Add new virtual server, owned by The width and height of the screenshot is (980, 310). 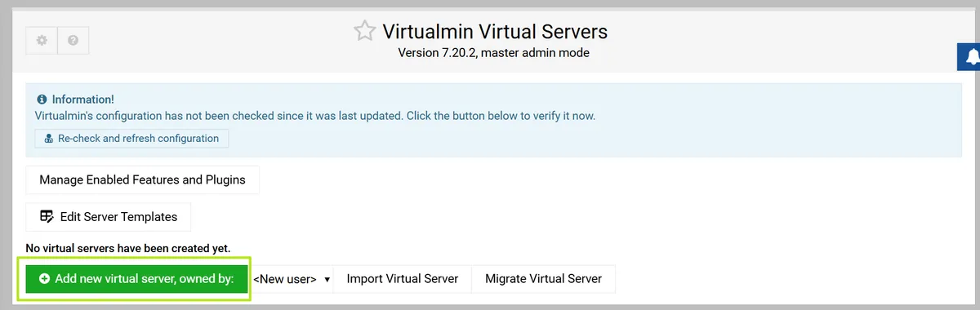(x=136, y=278)
